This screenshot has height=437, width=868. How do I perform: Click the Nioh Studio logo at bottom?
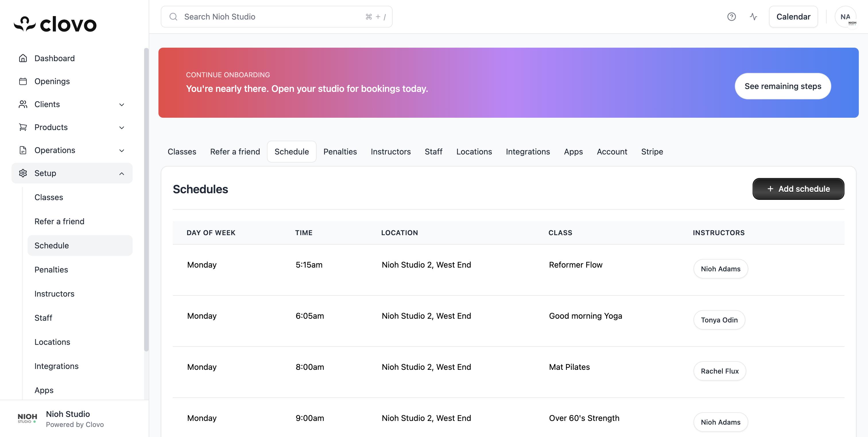27,418
